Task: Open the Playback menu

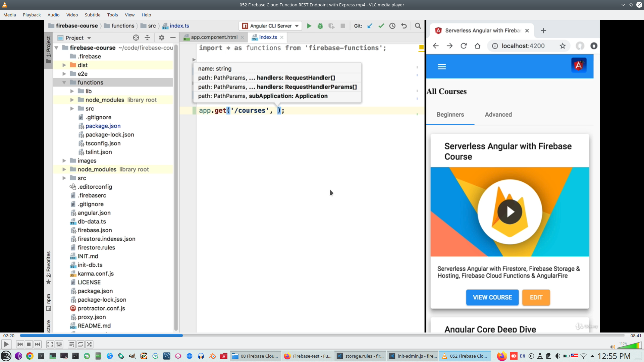Action: point(32,15)
